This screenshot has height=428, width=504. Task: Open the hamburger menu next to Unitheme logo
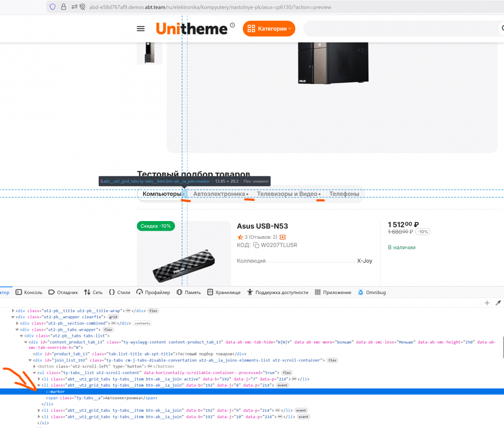pyautogui.click(x=141, y=29)
